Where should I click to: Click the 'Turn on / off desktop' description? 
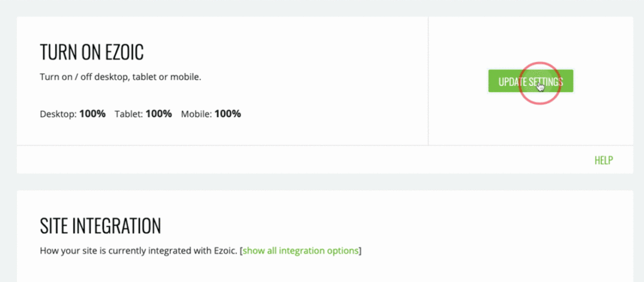pos(120,77)
